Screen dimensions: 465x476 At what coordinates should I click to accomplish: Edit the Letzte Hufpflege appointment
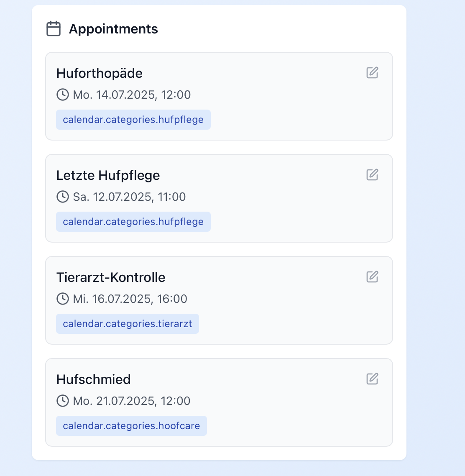pyautogui.click(x=372, y=175)
